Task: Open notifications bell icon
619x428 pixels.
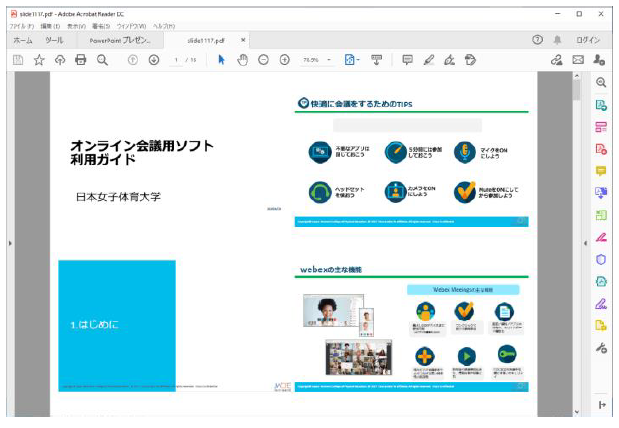Action: (557, 39)
